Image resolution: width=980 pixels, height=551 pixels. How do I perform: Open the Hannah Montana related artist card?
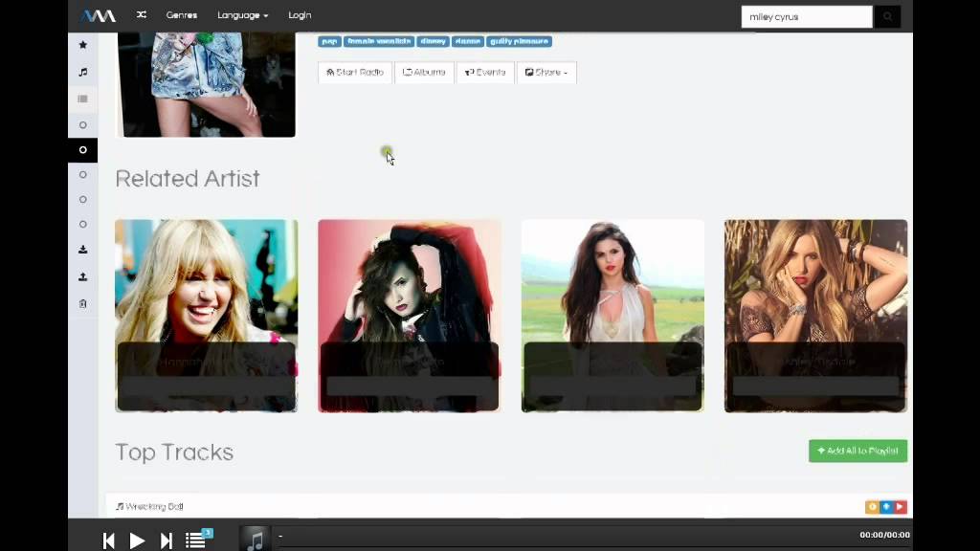tap(207, 316)
